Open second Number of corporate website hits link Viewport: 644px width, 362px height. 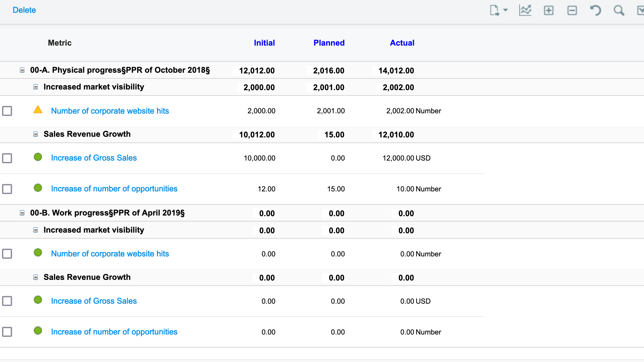click(110, 254)
